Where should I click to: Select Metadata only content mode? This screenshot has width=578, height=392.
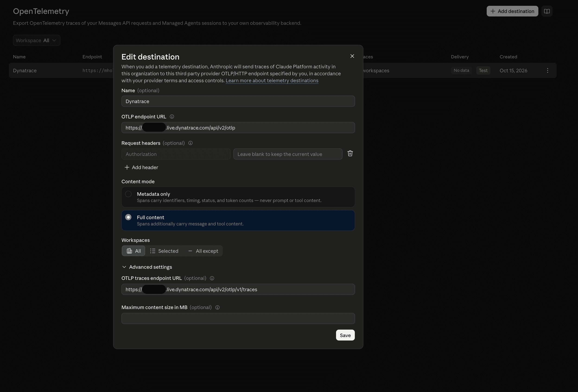238,197
